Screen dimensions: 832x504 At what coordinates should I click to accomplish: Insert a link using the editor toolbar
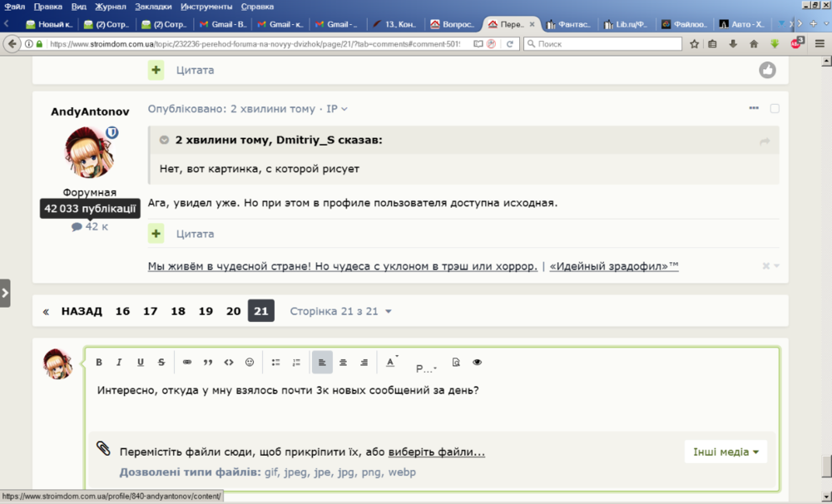[187, 363]
